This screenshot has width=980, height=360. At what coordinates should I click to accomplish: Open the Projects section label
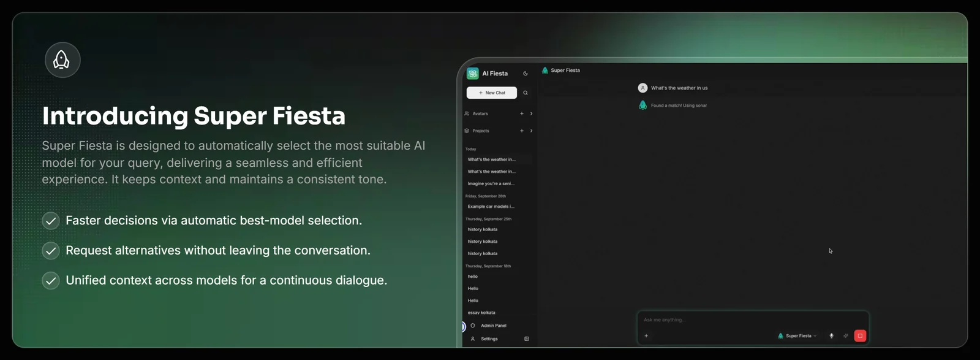point(481,131)
